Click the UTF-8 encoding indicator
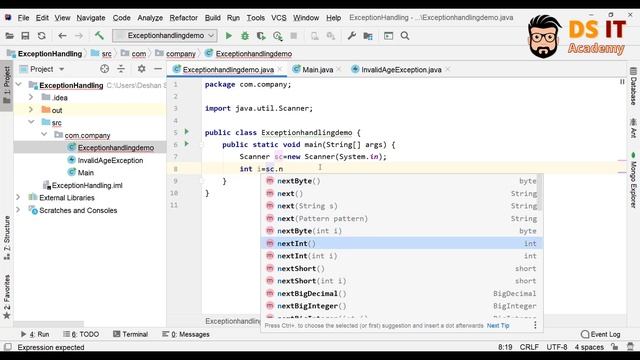640x360 pixels. (x=557, y=347)
